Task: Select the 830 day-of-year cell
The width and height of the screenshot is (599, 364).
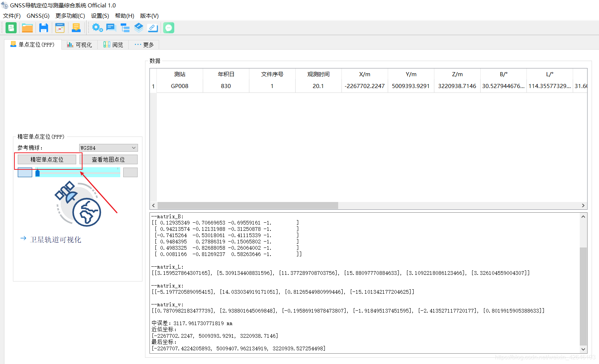Action: pyautogui.click(x=226, y=86)
